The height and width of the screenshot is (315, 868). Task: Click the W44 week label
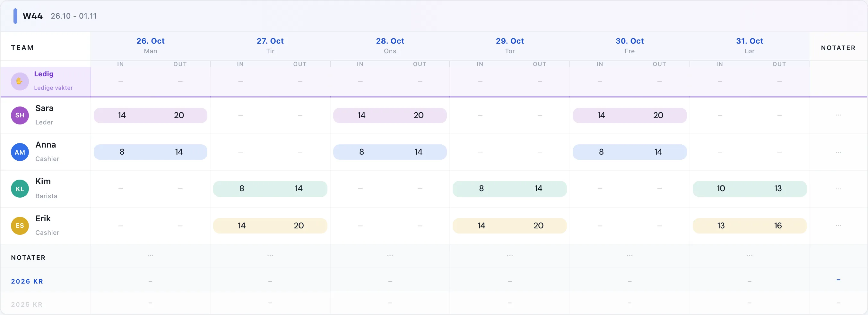tap(32, 16)
